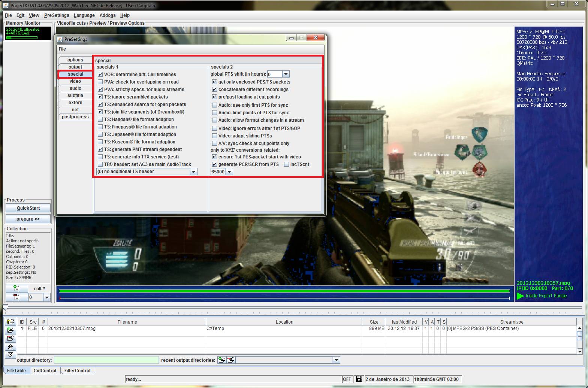The height and width of the screenshot is (388, 588).
Task: Select the net tab in PreSettings
Action: point(75,110)
